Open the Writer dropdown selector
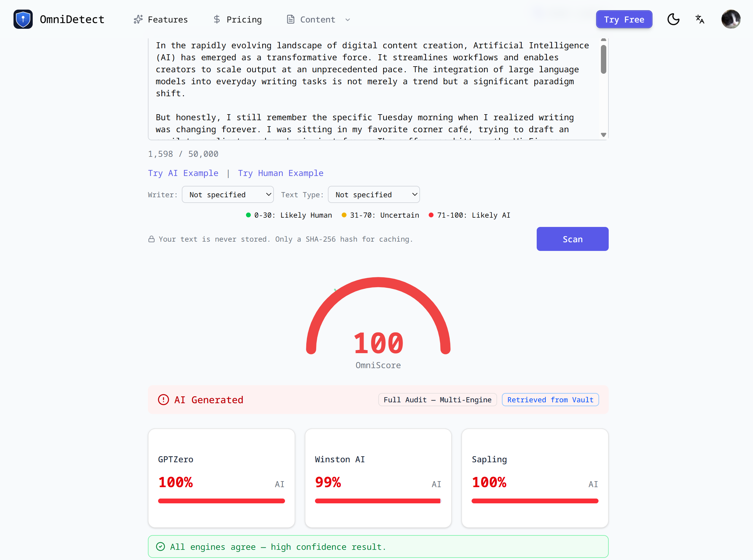Image resolution: width=753 pixels, height=560 pixels. (228, 195)
